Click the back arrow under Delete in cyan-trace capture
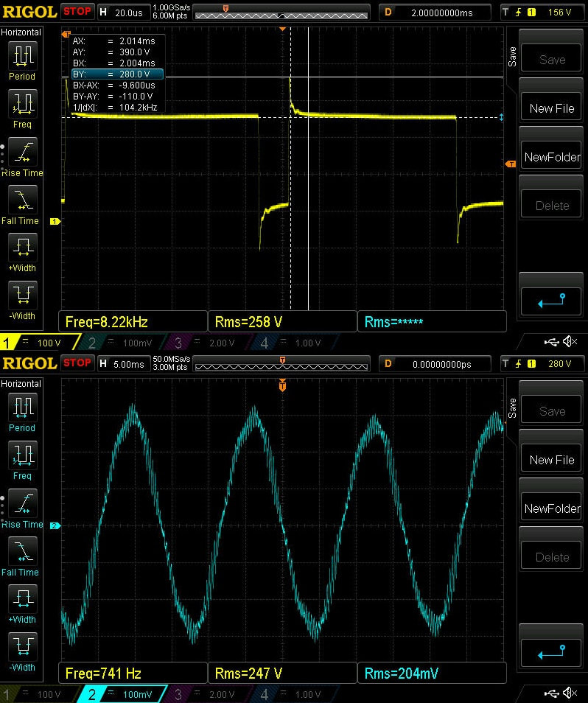 point(551,652)
